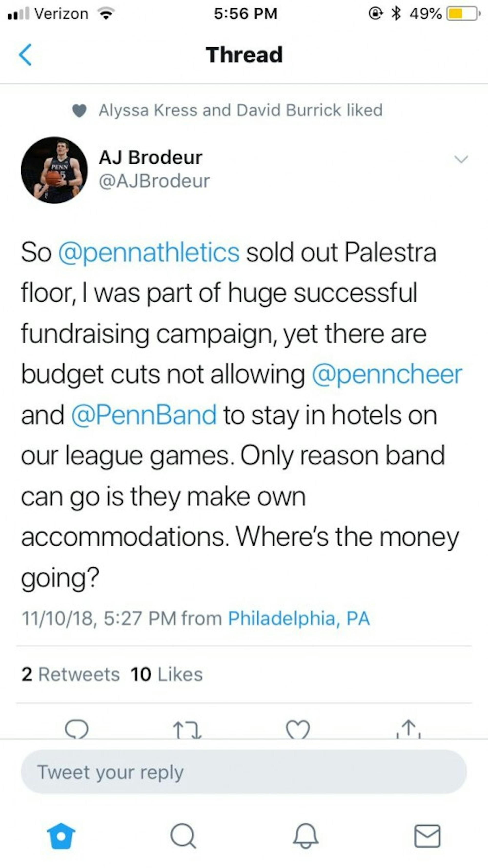The height and width of the screenshot is (868, 488).
Task: Open the @penncheer mention link
Action: tap(387, 374)
